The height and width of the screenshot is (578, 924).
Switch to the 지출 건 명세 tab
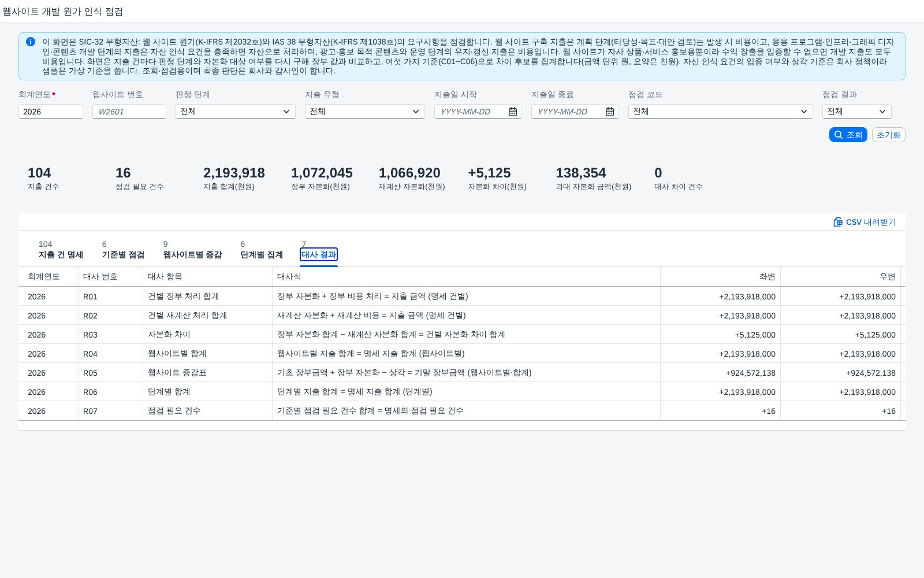coord(61,250)
